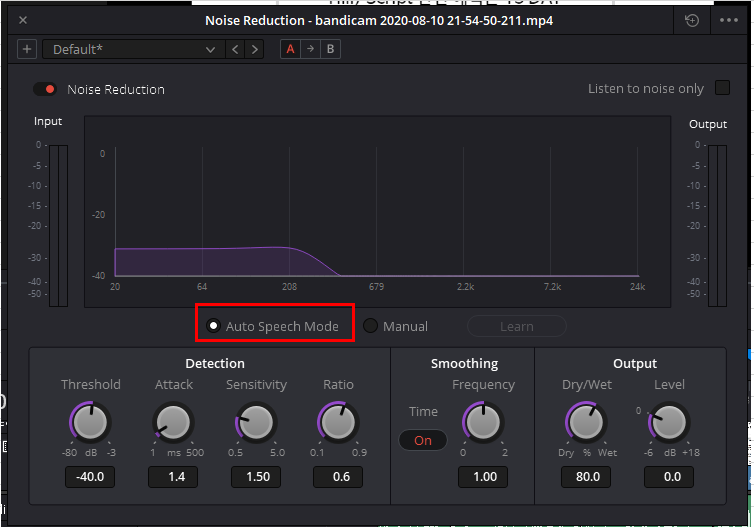Click the Smoothing Frequency knob
The image size is (754, 527).
(483, 422)
